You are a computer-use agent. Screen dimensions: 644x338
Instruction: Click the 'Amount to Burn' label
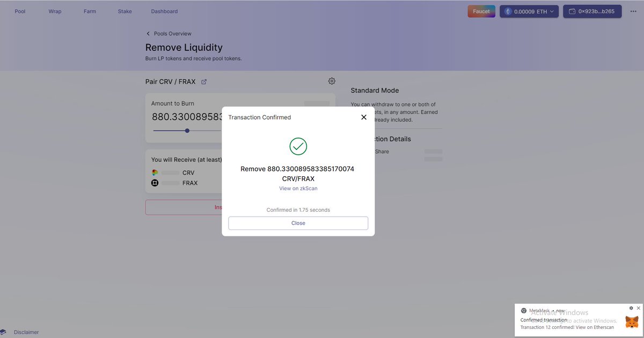173,103
